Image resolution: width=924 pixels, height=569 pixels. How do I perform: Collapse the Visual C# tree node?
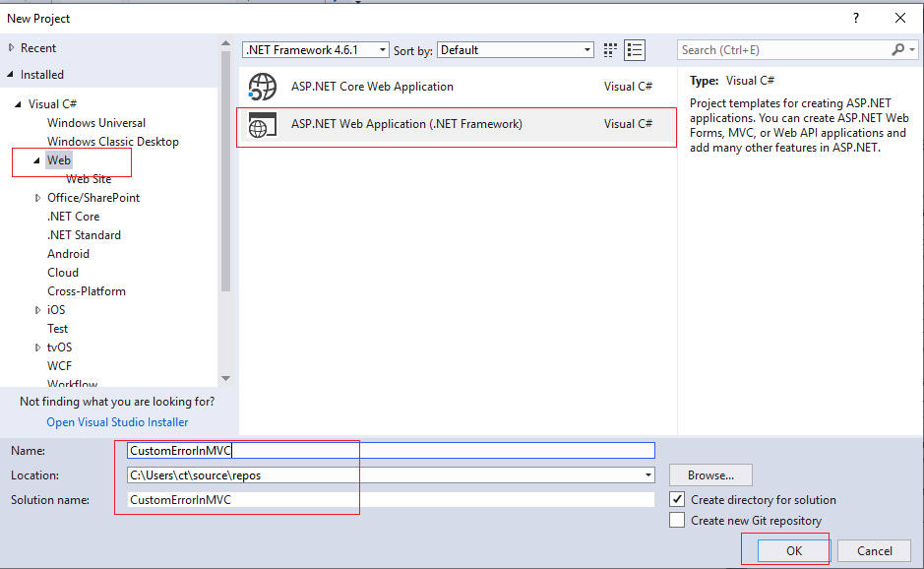click(18, 104)
